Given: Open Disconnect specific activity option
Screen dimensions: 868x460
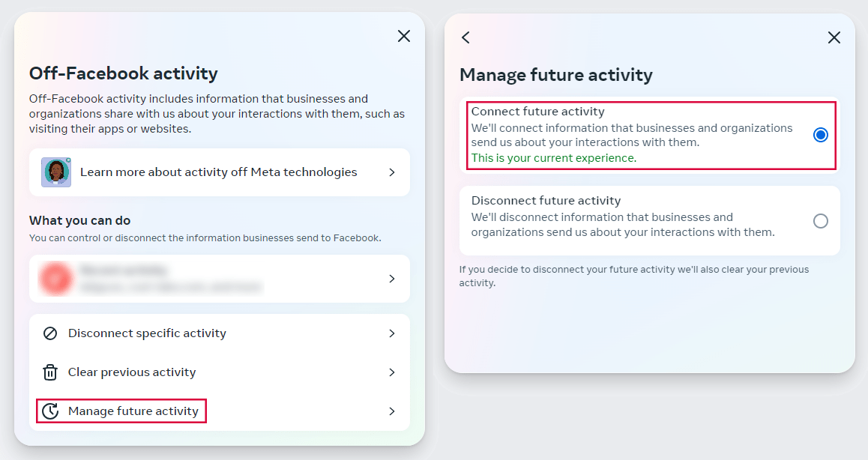Looking at the screenshot, I should click(x=147, y=333).
